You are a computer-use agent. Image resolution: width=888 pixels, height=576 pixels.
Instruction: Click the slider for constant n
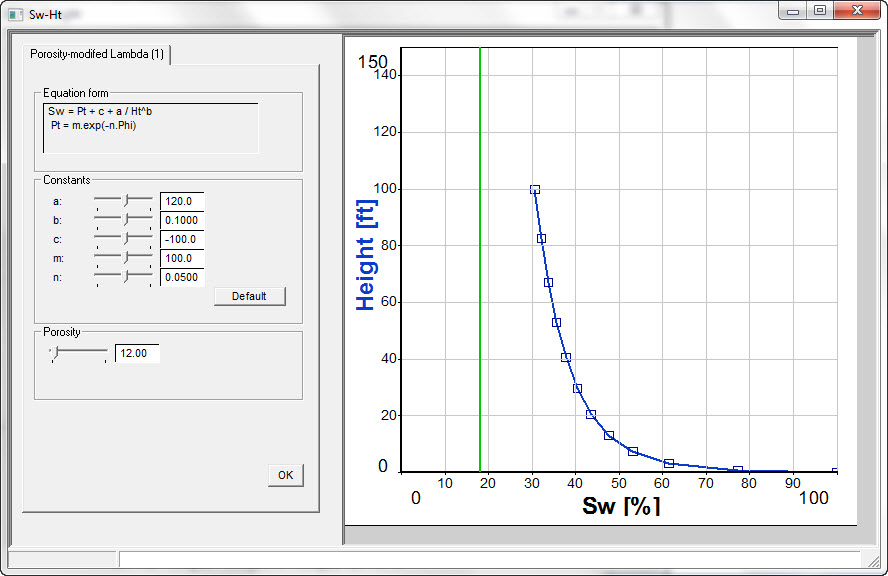pyautogui.click(x=124, y=277)
